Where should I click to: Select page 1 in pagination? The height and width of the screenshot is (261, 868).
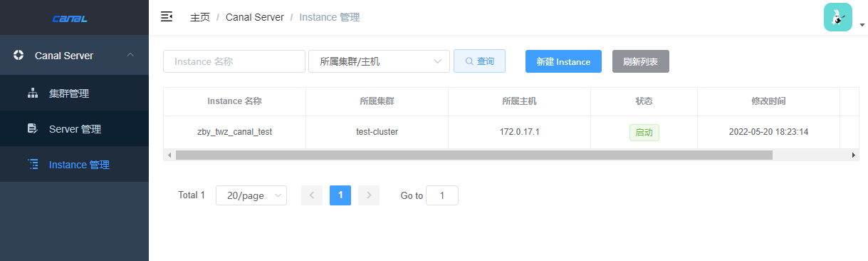coord(340,195)
